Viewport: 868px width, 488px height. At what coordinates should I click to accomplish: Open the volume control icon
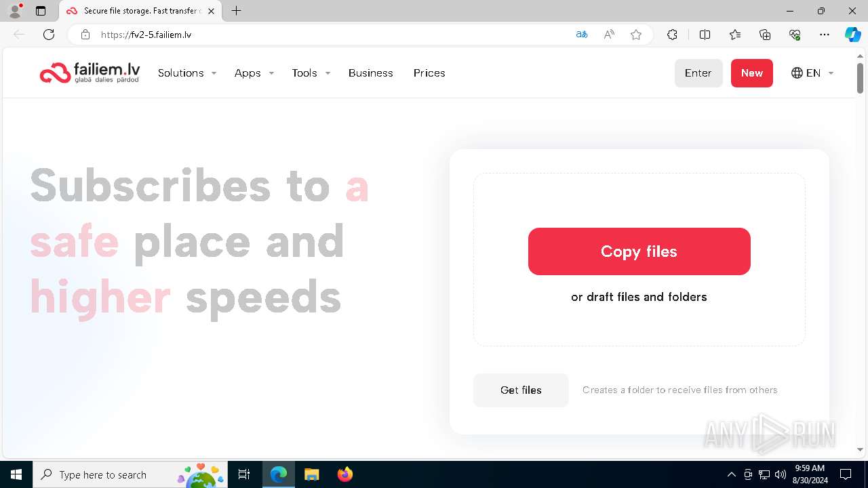pos(781,474)
